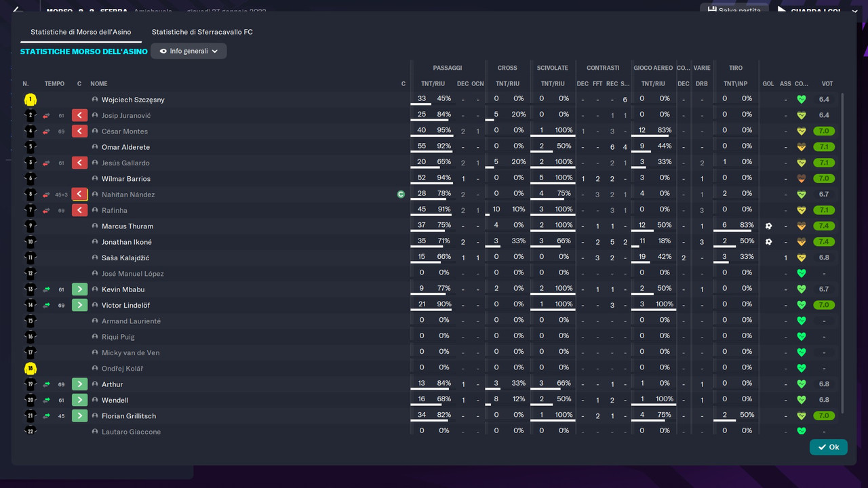Click the Riqui Puig row name
The width and height of the screenshot is (868, 488).
[118, 337]
